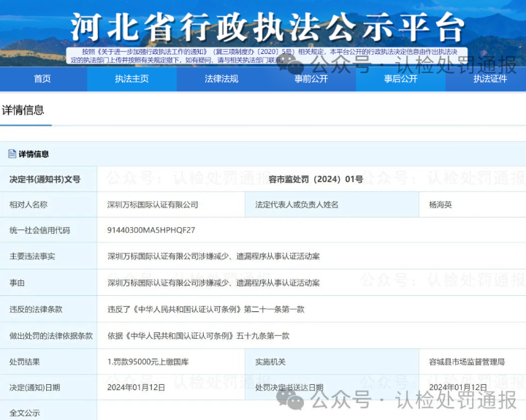The image size is (526, 420).
Task: Select the 事后公开 tab
Action: (400, 79)
